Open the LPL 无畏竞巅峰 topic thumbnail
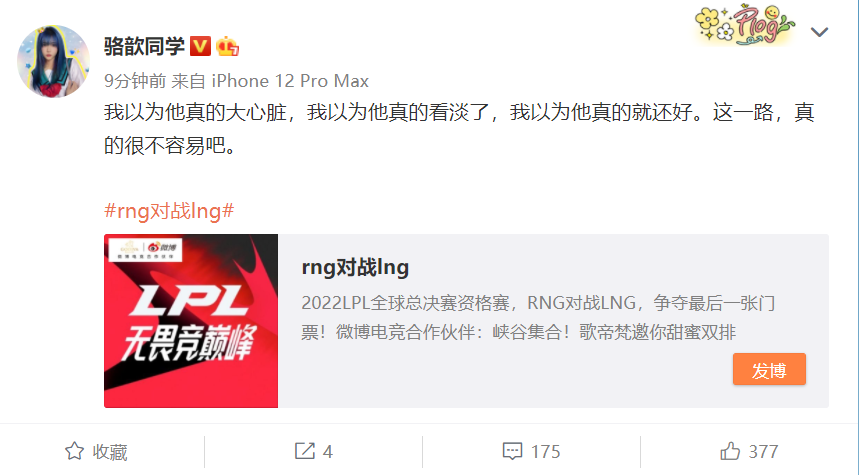This screenshot has height=475, width=859. coord(191,321)
